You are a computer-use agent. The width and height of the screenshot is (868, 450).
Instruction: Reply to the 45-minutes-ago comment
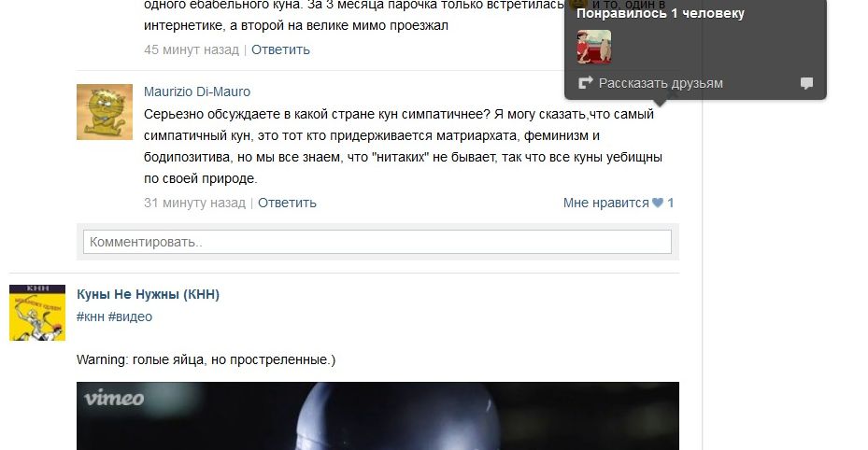280,49
